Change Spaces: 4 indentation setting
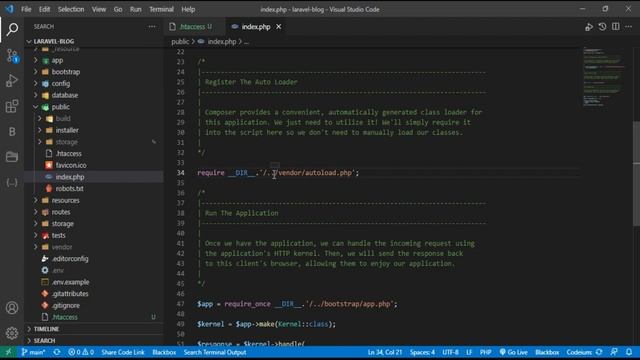Screen dimensions: 640x360 [x=422, y=352]
